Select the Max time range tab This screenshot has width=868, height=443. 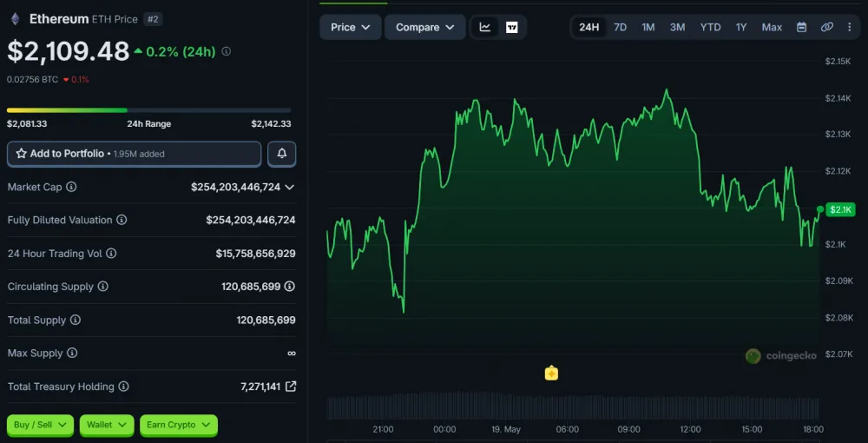pyautogui.click(x=772, y=27)
